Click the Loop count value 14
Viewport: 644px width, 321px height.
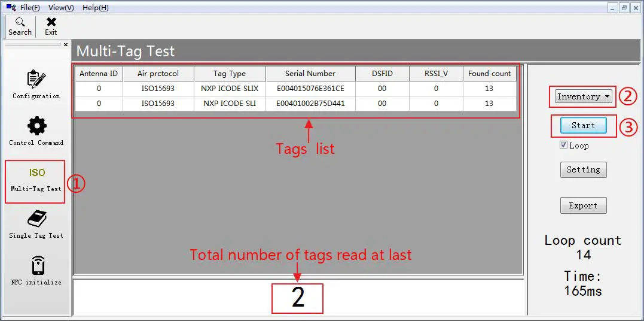coord(583,255)
